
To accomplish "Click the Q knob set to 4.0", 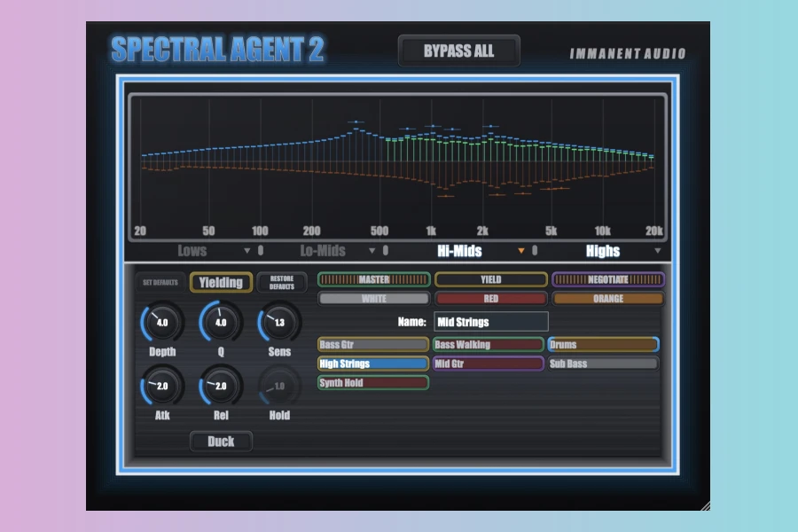I will click(x=221, y=322).
